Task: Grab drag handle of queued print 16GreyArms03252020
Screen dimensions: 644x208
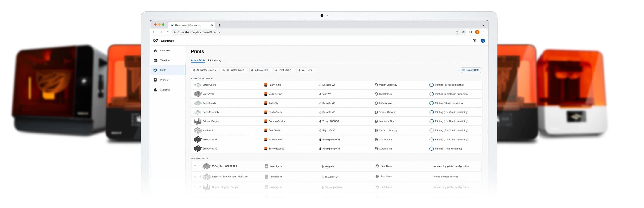Action: click(x=195, y=166)
